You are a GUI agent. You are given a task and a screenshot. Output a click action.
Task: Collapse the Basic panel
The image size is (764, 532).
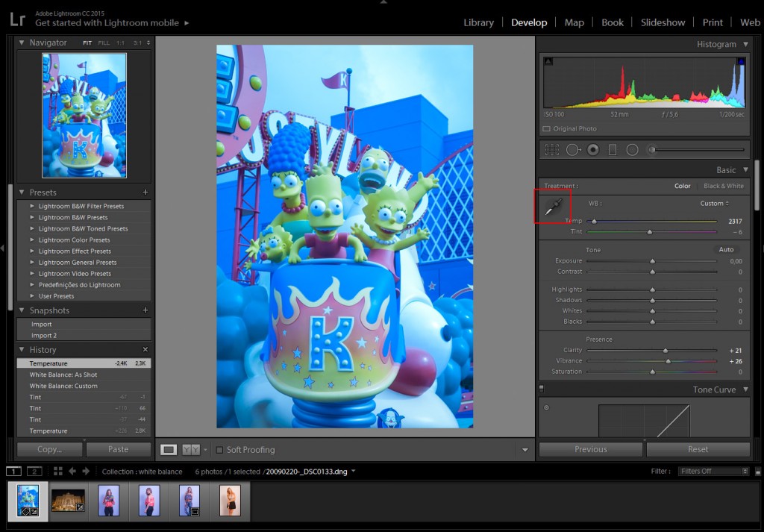[x=745, y=170]
